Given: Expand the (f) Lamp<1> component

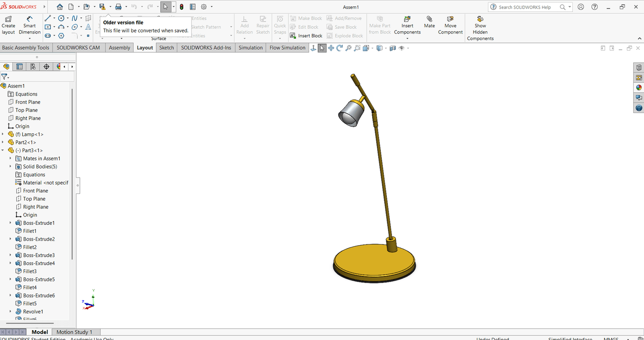Looking at the screenshot, I should tap(3, 134).
